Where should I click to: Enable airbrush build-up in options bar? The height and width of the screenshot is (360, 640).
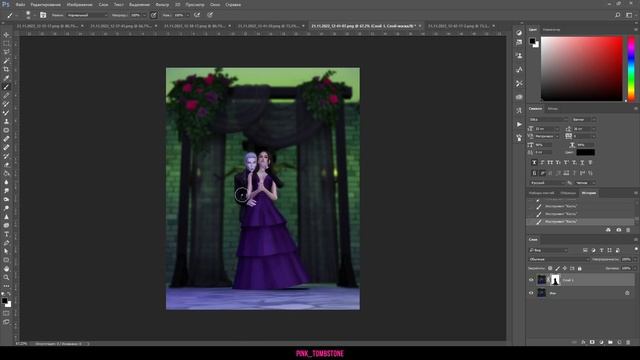197,15
